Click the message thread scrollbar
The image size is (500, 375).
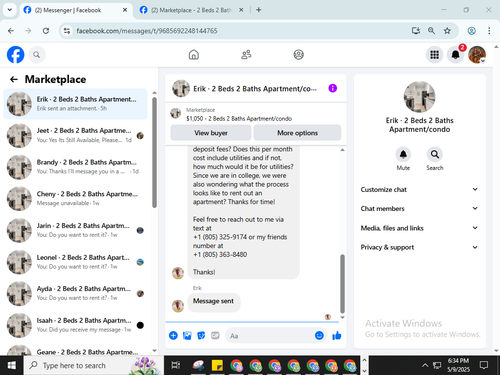(x=342, y=284)
